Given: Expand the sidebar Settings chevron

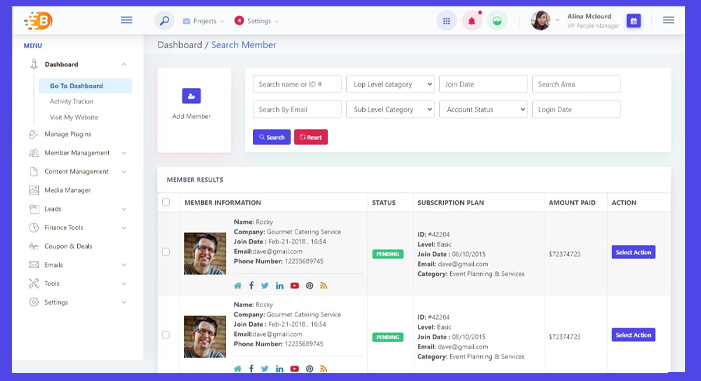Looking at the screenshot, I should [124, 302].
